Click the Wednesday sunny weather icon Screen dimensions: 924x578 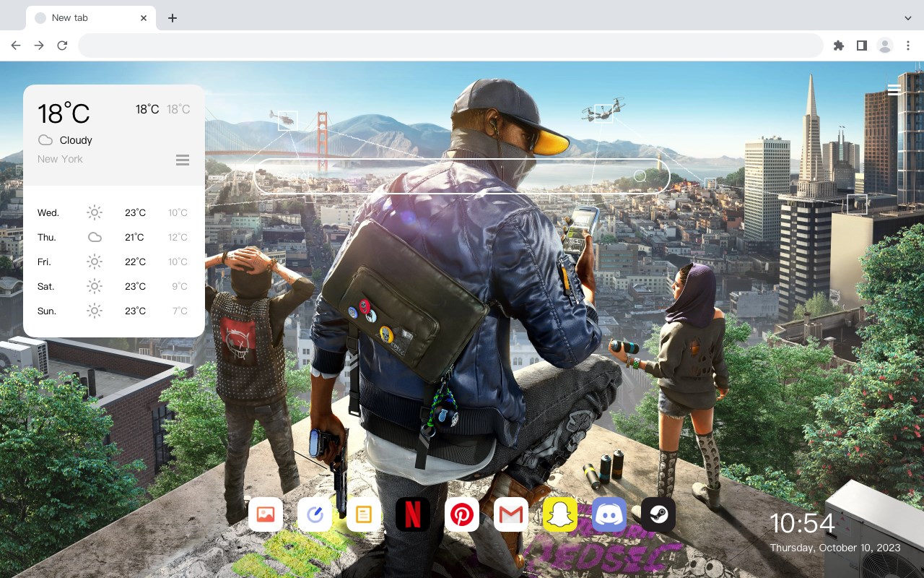pos(95,212)
